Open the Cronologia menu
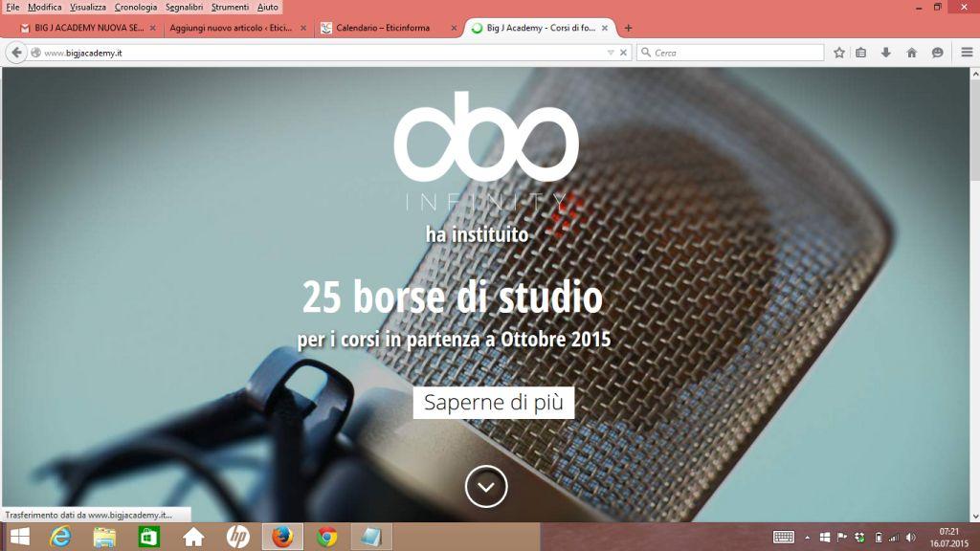Screen dimensions: 980x551 pos(136,7)
